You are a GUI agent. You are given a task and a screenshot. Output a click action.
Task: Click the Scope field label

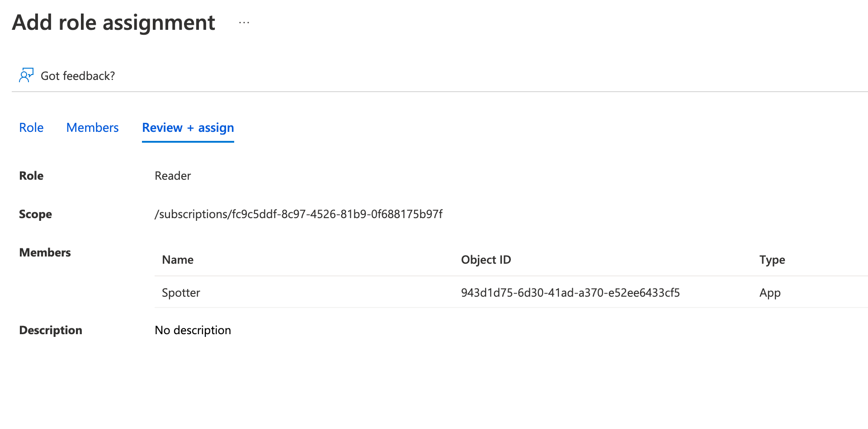click(x=35, y=214)
